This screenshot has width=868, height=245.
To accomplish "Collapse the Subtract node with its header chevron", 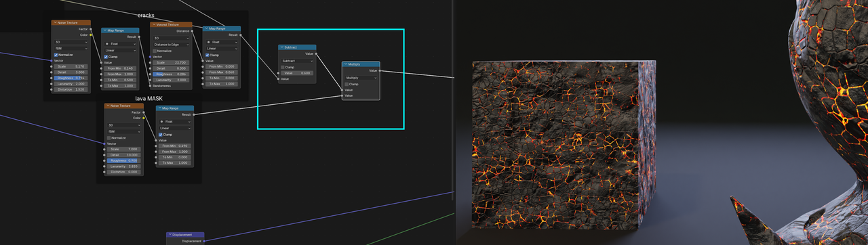I will point(281,47).
